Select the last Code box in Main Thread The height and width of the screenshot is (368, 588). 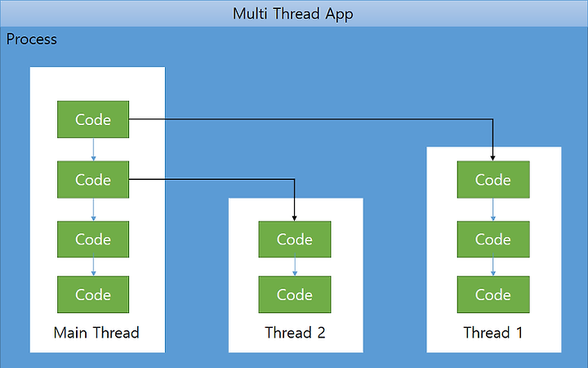93,294
